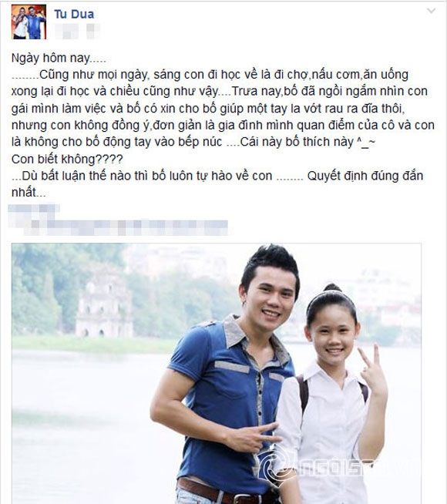
Task: Click the 'Con biết không????' line
Action: pyautogui.click(x=67, y=159)
